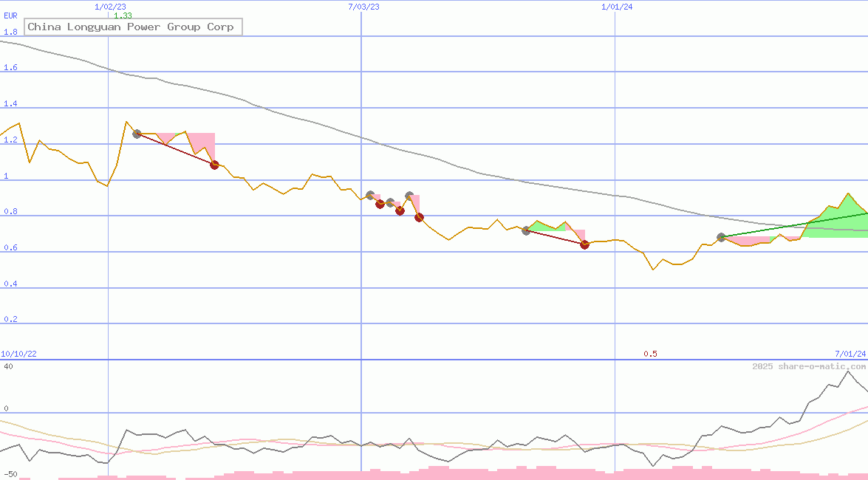The width and height of the screenshot is (868, 480).
Task: Select the 10/10/22 start date label
Action: point(18,354)
